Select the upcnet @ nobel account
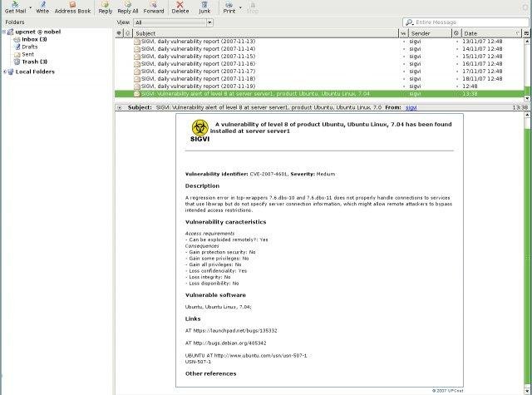 pos(37,32)
